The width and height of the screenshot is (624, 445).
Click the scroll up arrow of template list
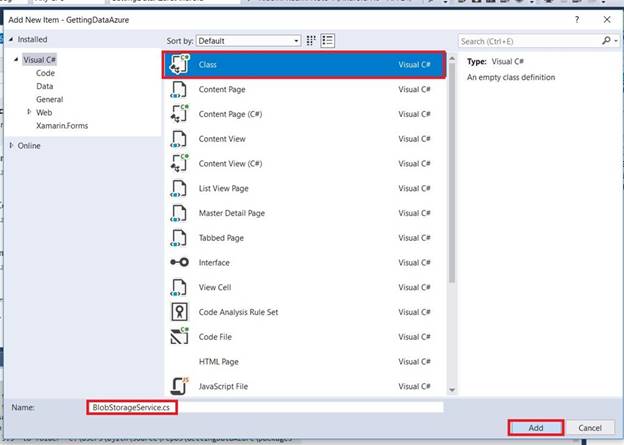tap(452, 59)
